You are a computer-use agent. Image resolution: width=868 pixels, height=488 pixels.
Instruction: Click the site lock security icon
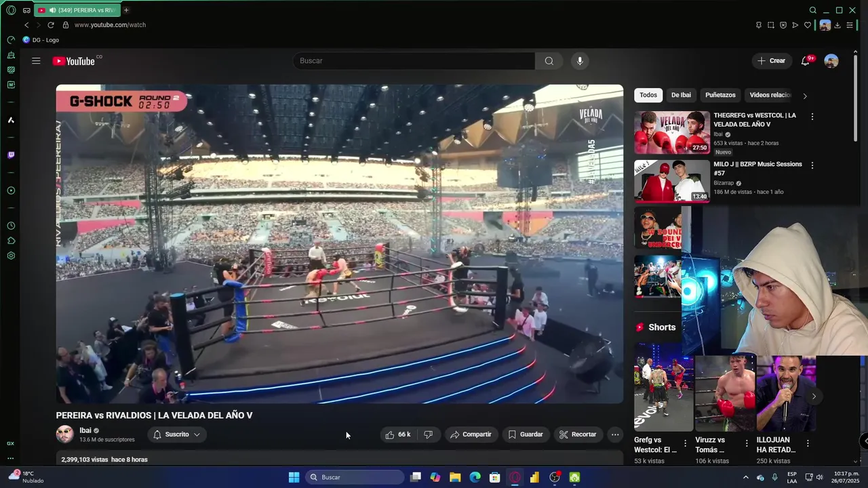(x=66, y=25)
